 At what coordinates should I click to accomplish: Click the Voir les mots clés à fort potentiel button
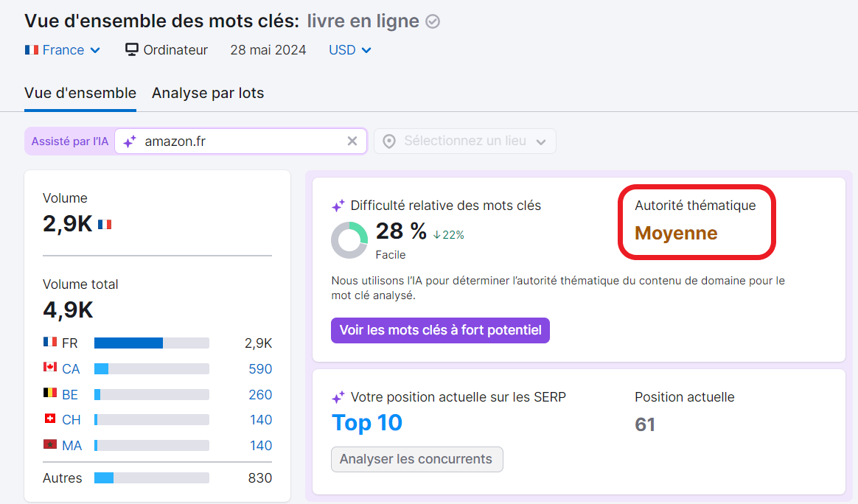pos(440,330)
